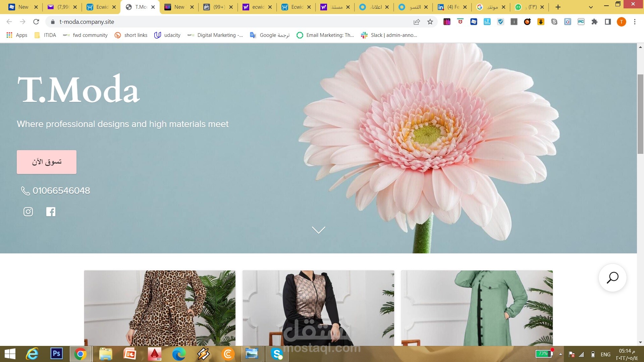Open the browser Extensions puzzle icon

click(594, 22)
